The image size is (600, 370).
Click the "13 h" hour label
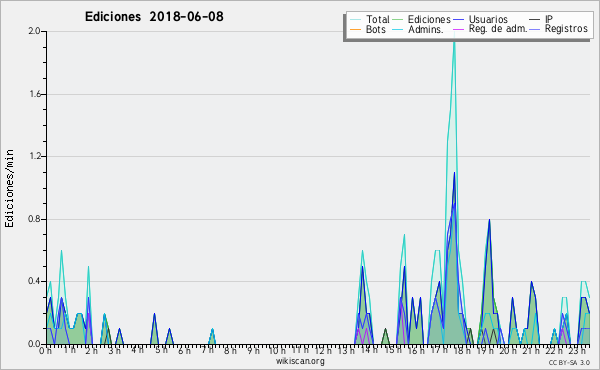pyautogui.click(x=346, y=350)
